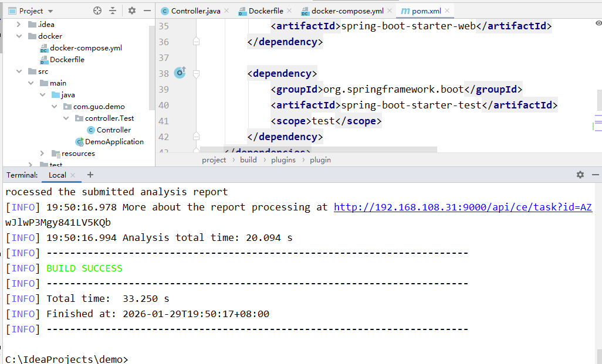Collapse the main folder

[x=31, y=83]
